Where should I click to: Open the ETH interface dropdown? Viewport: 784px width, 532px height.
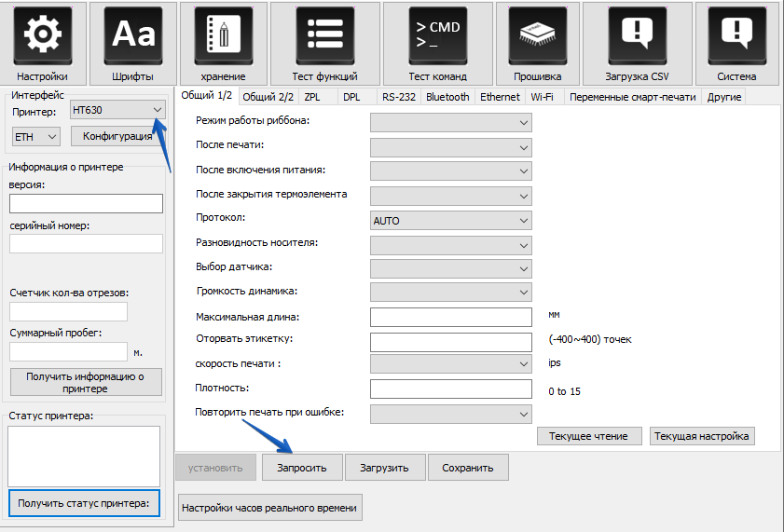(35, 137)
